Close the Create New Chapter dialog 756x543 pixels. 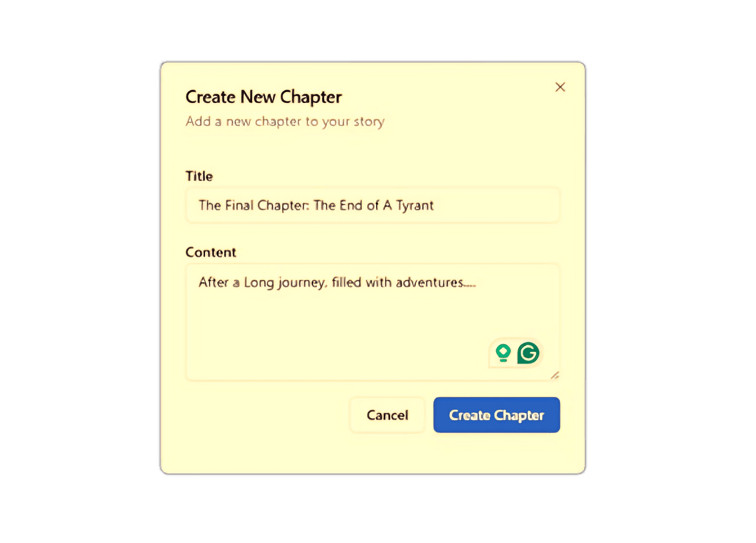tap(560, 87)
